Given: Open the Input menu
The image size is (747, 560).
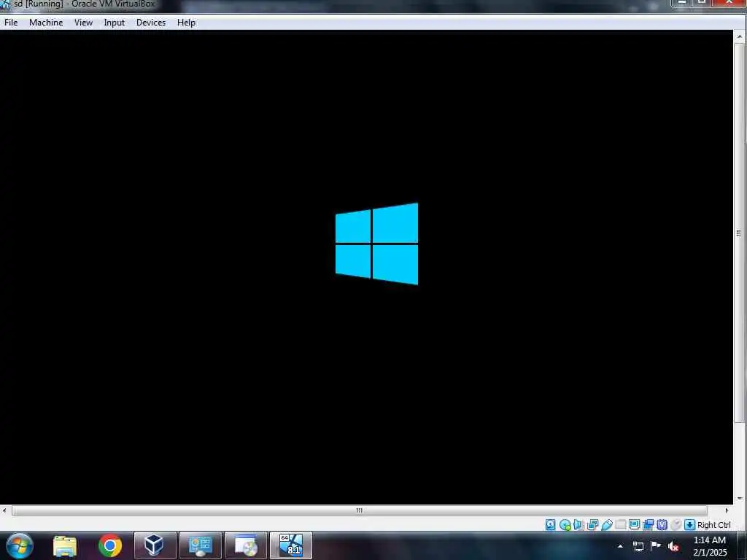Looking at the screenshot, I should [115, 23].
